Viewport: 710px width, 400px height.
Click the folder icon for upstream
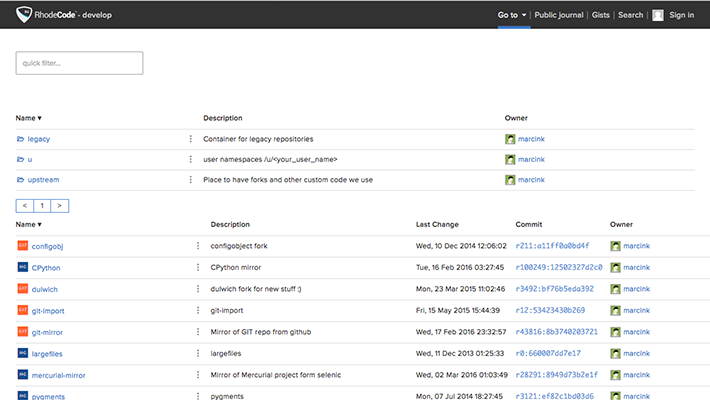pyautogui.click(x=20, y=180)
